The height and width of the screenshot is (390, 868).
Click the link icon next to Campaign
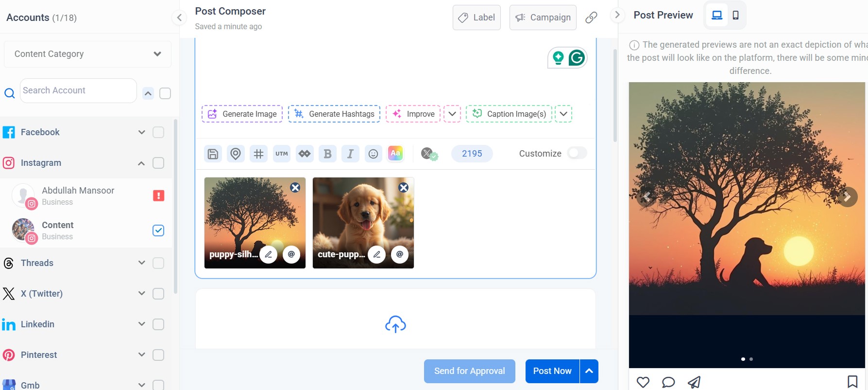(591, 18)
